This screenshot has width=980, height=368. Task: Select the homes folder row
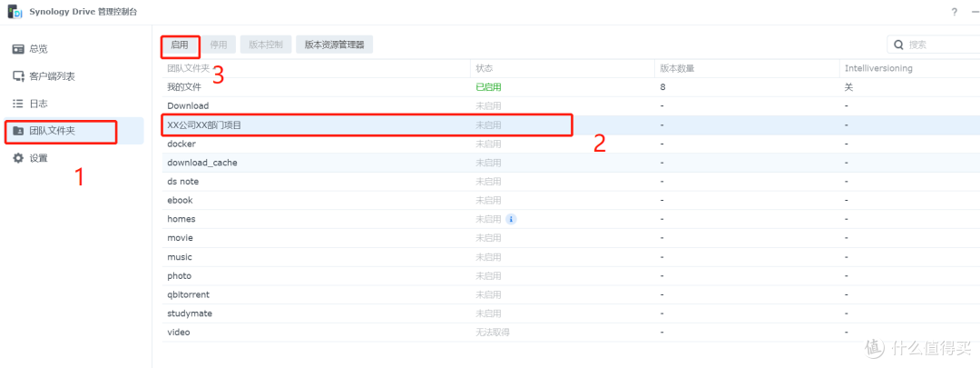(x=572, y=219)
